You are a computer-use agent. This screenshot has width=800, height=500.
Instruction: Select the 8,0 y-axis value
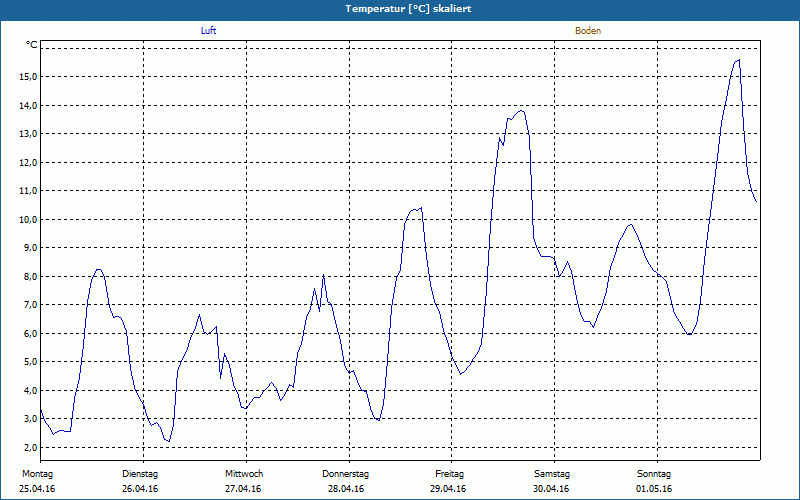(30, 276)
